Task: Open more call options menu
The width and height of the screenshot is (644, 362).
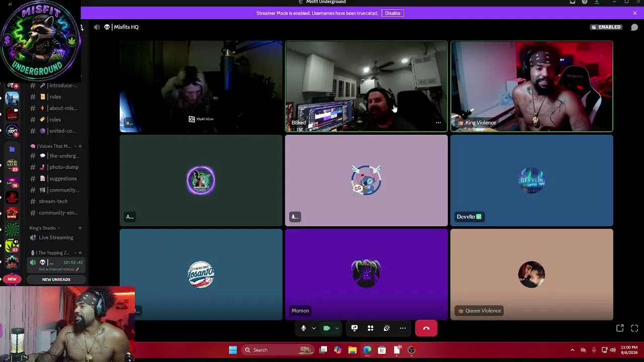Action: [x=403, y=328]
